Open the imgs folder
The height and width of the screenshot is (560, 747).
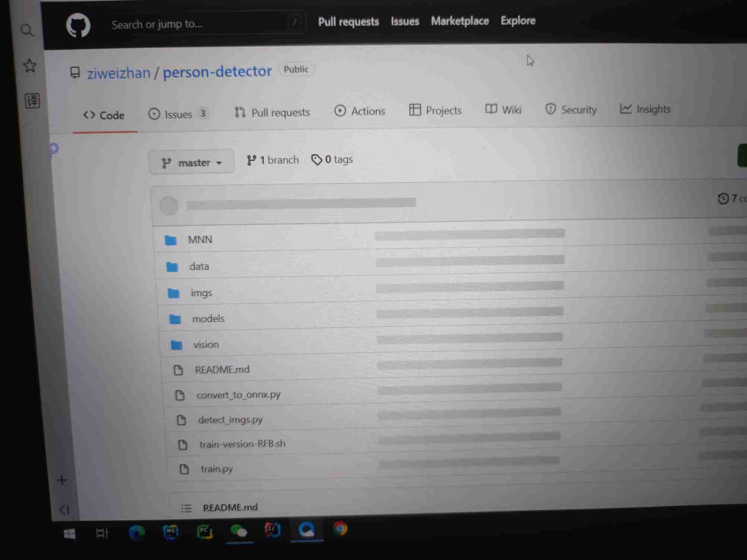pos(201,293)
